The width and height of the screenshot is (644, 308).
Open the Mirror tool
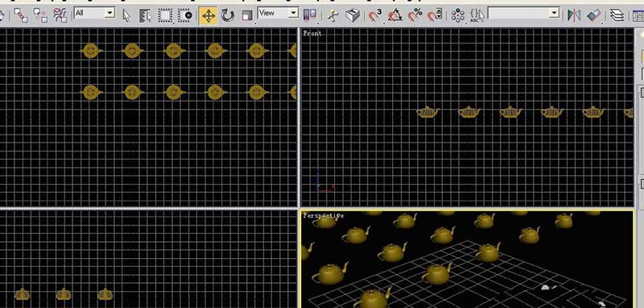pos(574,15)
